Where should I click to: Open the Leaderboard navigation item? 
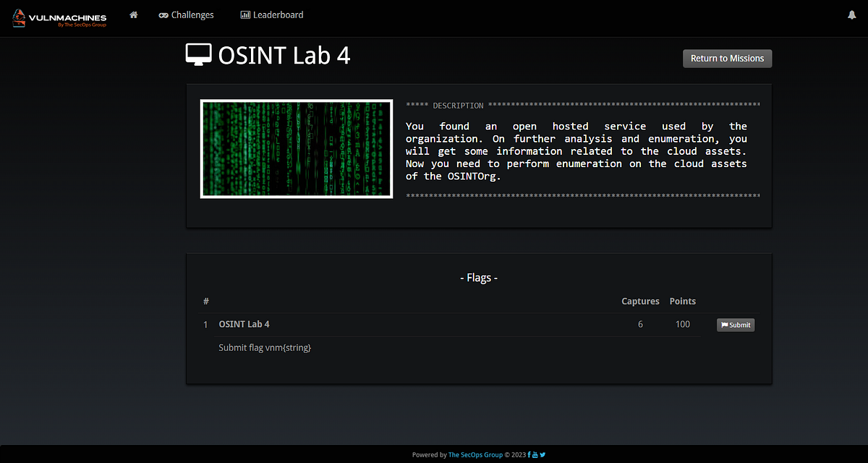click(278, 14)
